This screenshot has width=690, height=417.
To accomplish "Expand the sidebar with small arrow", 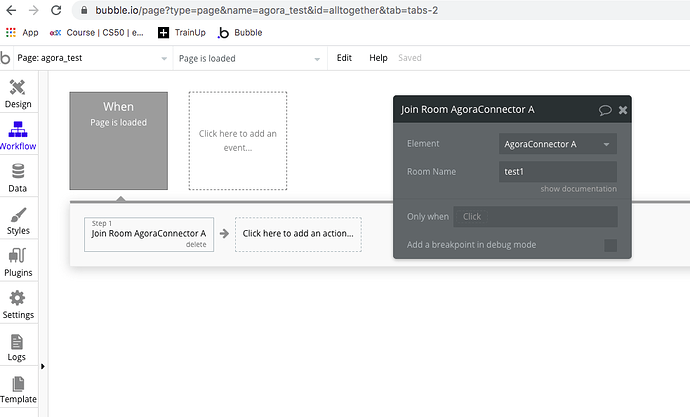I will coord(43,366).
